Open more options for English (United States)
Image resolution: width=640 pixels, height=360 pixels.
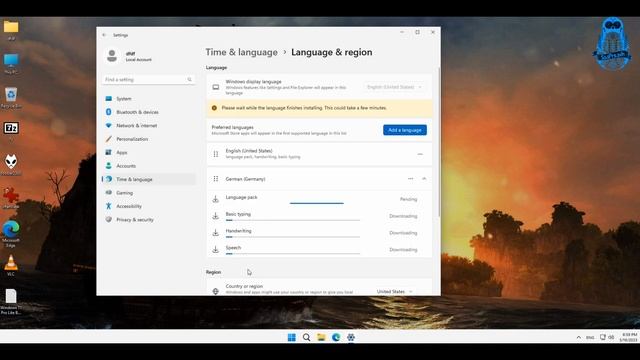tap(420, 154)
